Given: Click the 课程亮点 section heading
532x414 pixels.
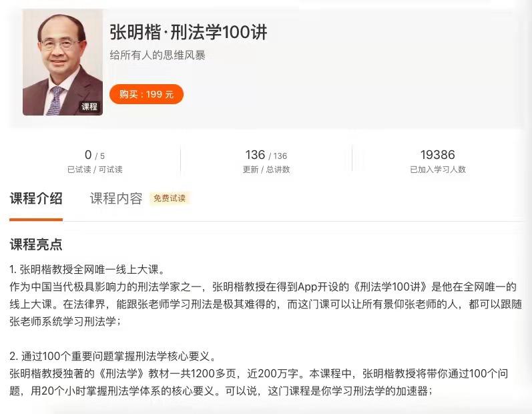Looking at the screenshot, I should point(36,244).
